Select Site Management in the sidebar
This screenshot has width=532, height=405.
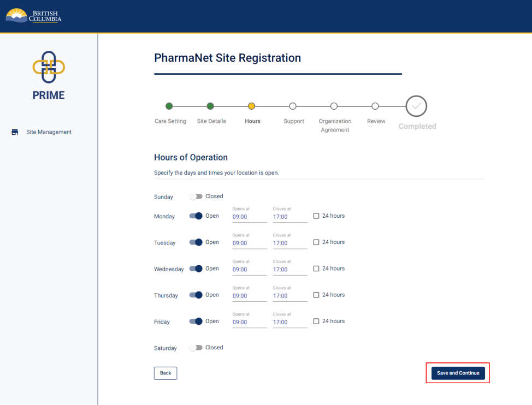(49, 132)
